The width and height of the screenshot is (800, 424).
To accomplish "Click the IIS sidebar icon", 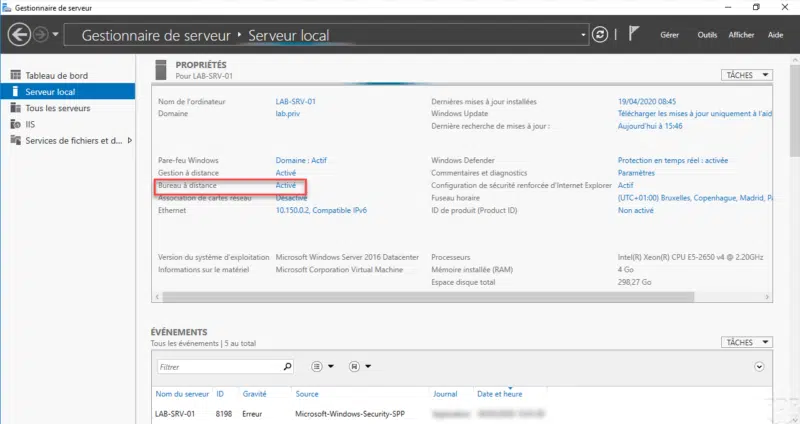I will point(16,124).
